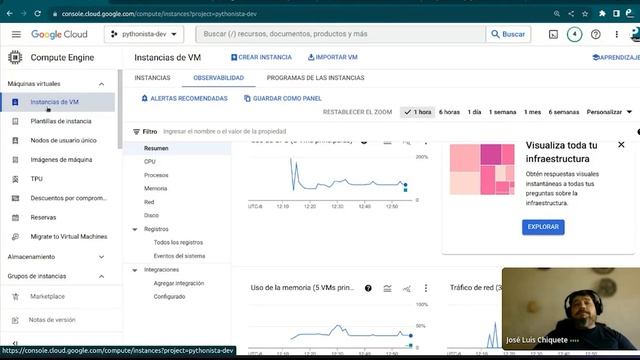This screenshot has width=640, height=360.
Task: Click the Notas de versión icon
Action: 15,320
